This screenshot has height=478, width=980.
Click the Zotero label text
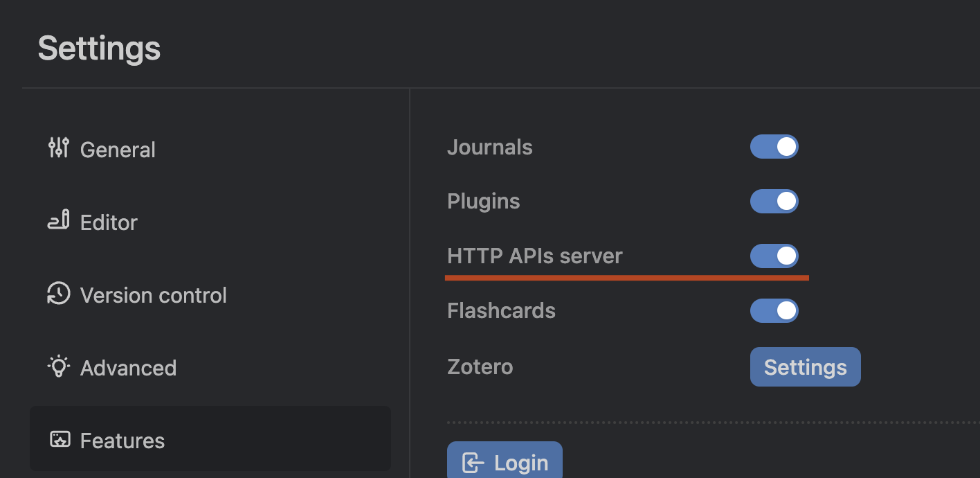pyautogui.click(x=480, y=366)
